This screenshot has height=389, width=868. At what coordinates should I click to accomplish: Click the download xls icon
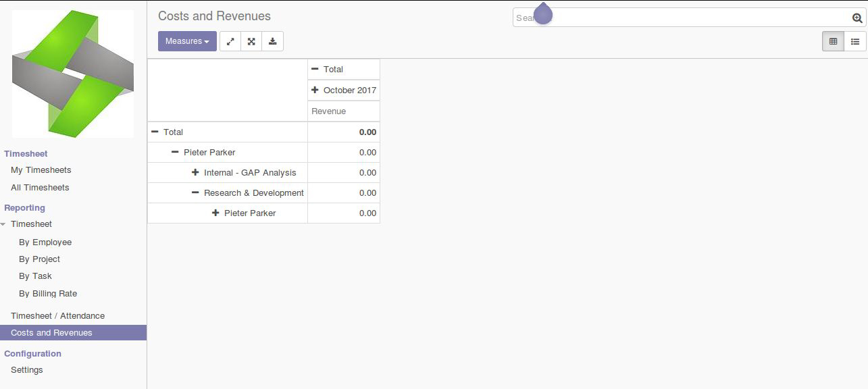click(272, 41)
